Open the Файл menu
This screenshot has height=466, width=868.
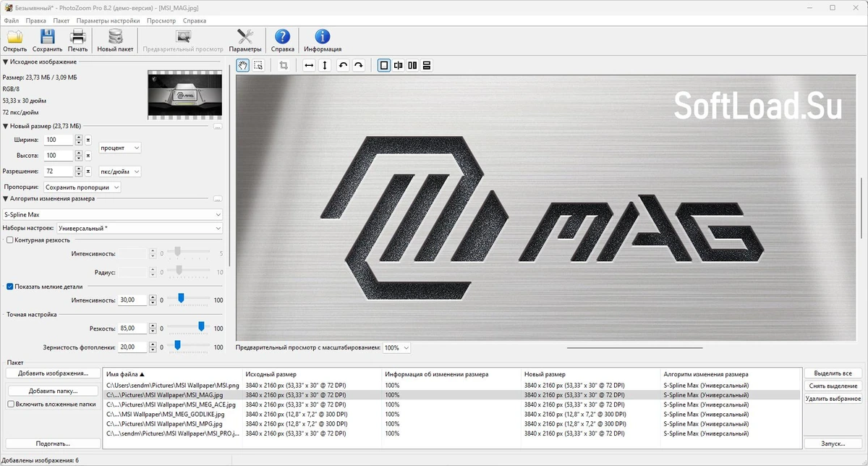point(12,21)
